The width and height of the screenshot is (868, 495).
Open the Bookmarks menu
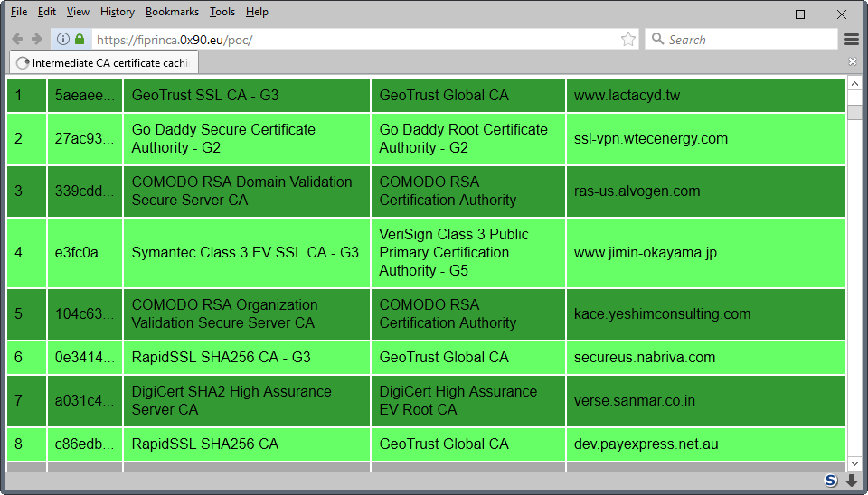pos(172,12)
